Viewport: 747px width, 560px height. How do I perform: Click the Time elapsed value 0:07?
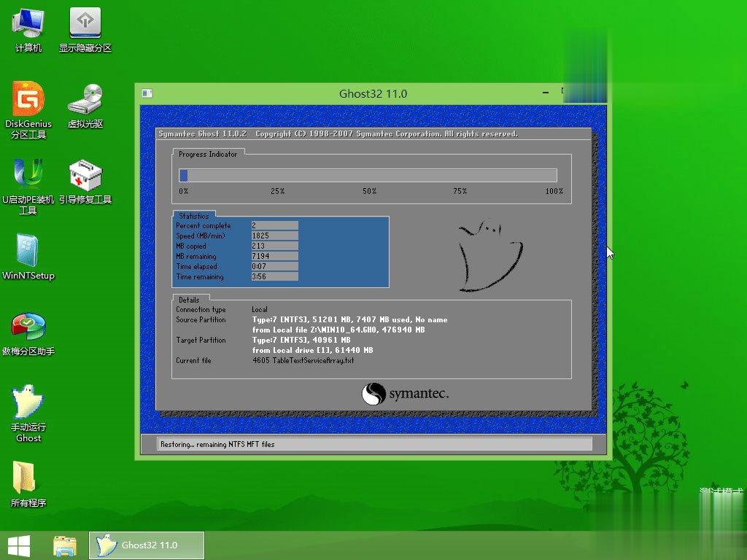275,266
